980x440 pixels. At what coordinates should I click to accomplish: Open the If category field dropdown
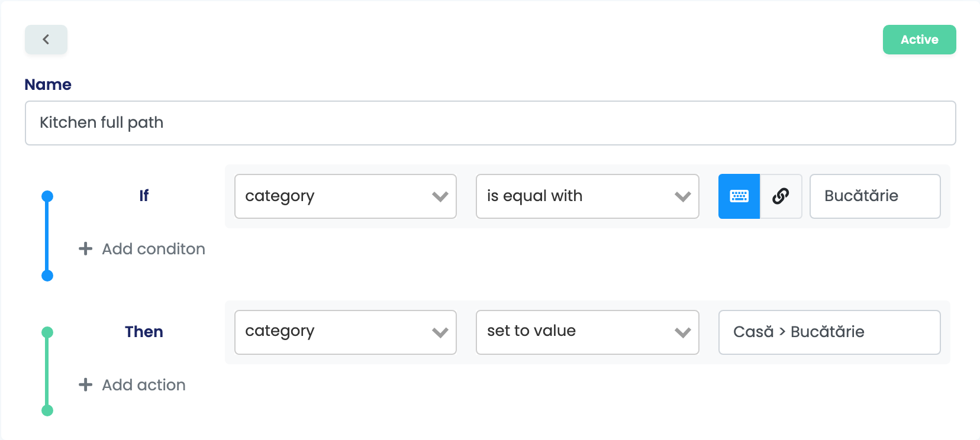(x=346, y=196)
